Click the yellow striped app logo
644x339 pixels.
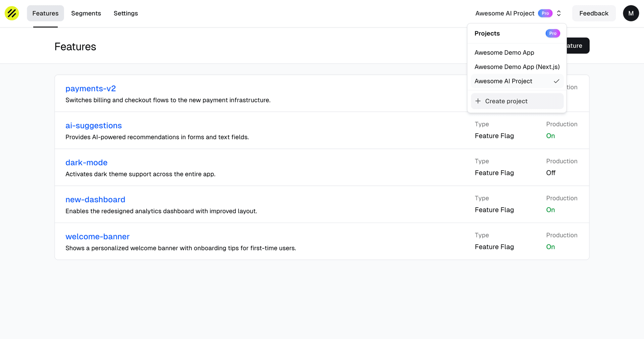click(12, 13)
